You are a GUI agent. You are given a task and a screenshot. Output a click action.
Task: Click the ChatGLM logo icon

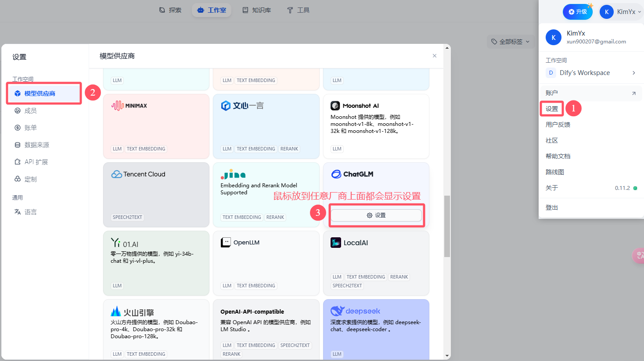[336, 174]
